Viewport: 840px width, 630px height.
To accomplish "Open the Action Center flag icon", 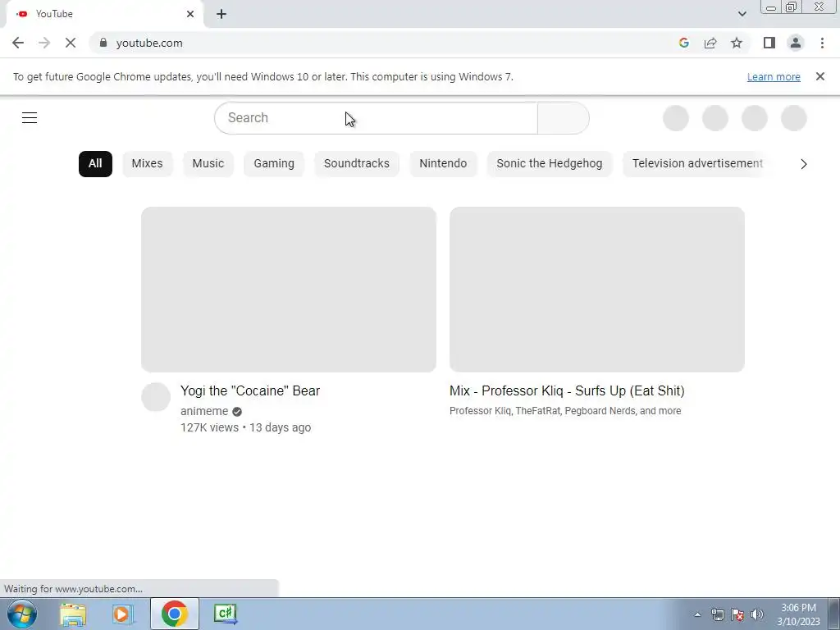I will pyautogui.click(x=737, y=614).
